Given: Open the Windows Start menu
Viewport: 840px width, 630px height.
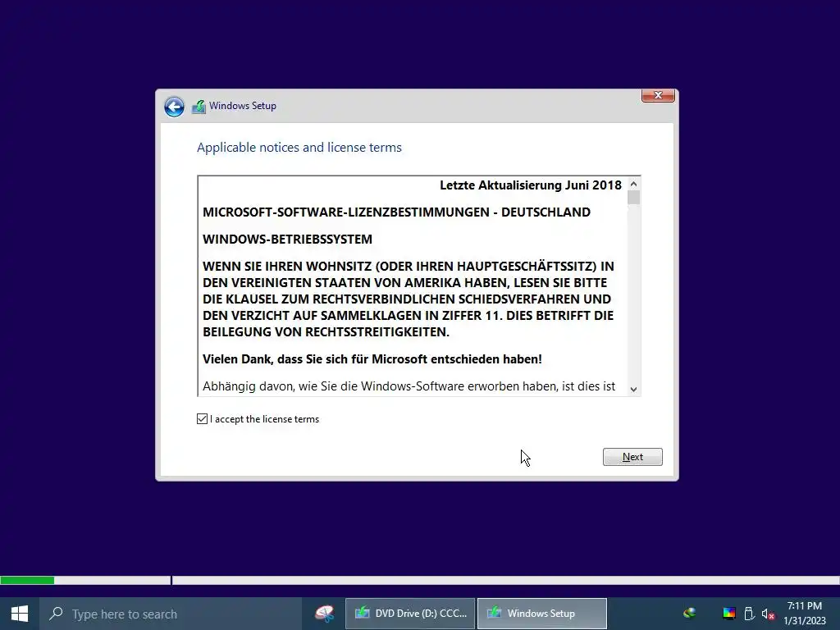Looking at the screenshot, I should click(20, 614).
